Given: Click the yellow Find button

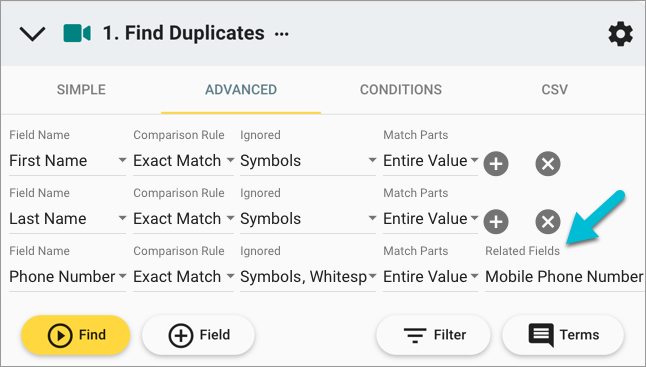Looking at the screenshot, I should click(x=76, y=335).
